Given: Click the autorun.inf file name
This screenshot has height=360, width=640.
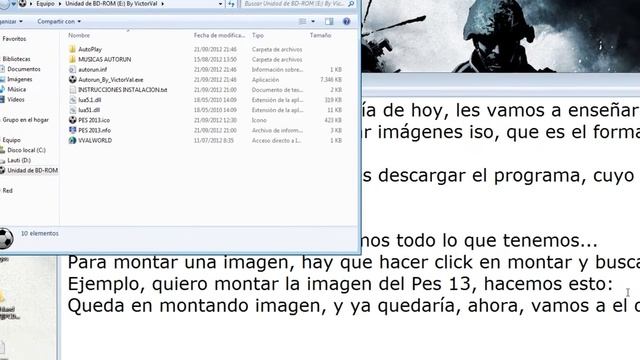Looking at the screenshot, I should pyautogui.click(x=92, y=69).
